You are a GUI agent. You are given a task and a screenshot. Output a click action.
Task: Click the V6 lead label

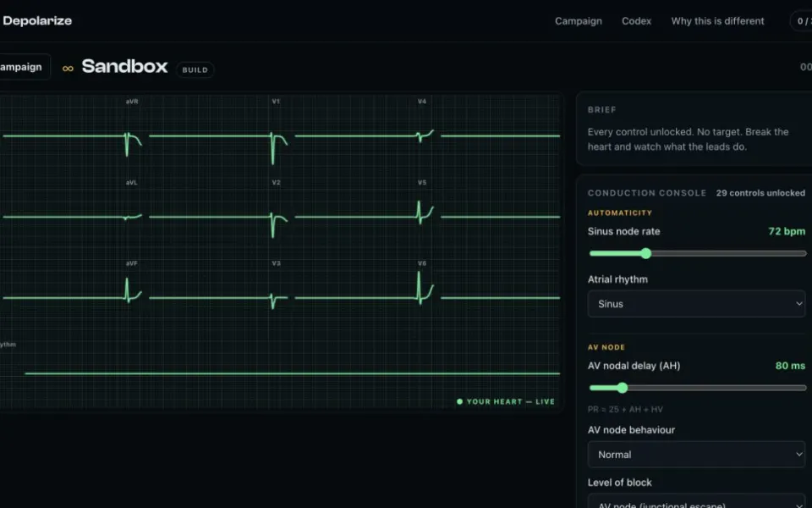pos(422,263)
